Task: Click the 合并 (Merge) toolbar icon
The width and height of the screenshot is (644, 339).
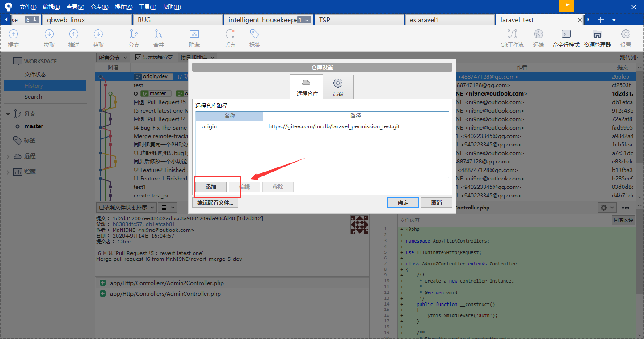Action: click(159, 34)
